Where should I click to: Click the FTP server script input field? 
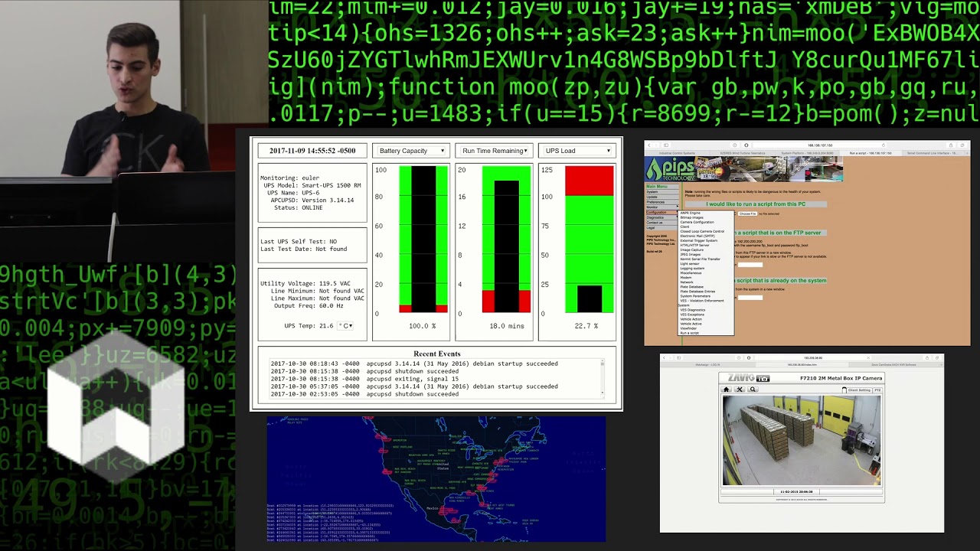[x=750, y=265]
